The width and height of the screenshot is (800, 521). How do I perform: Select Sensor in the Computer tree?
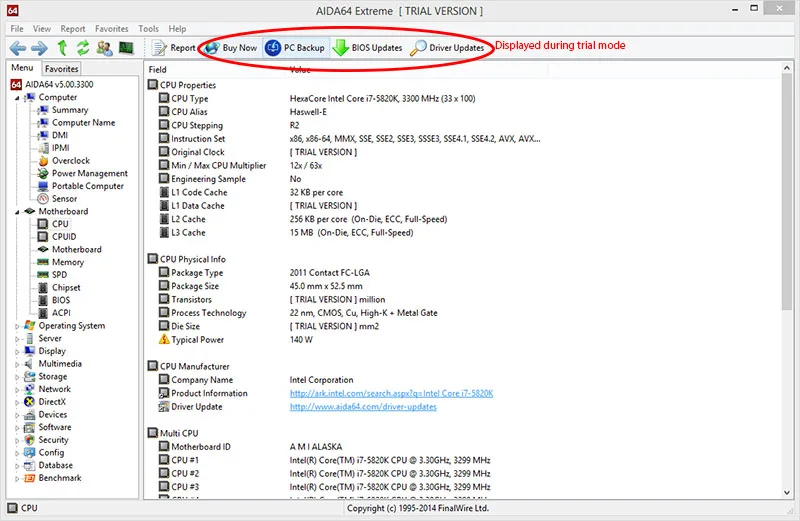point(64,199)
